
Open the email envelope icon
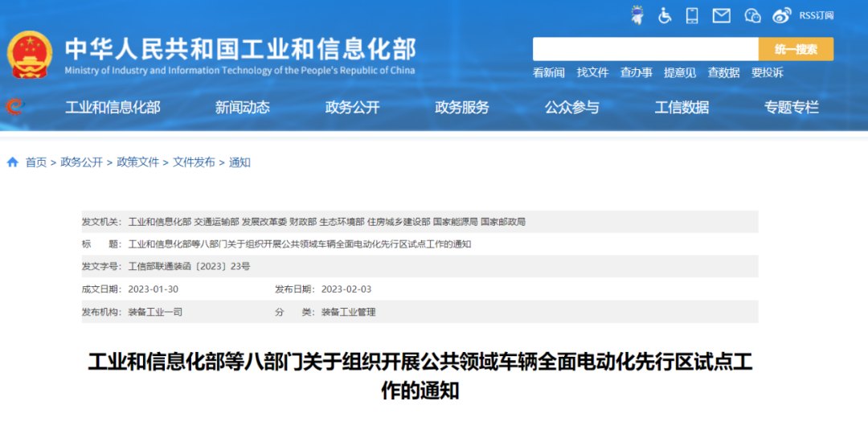point(721,15)
